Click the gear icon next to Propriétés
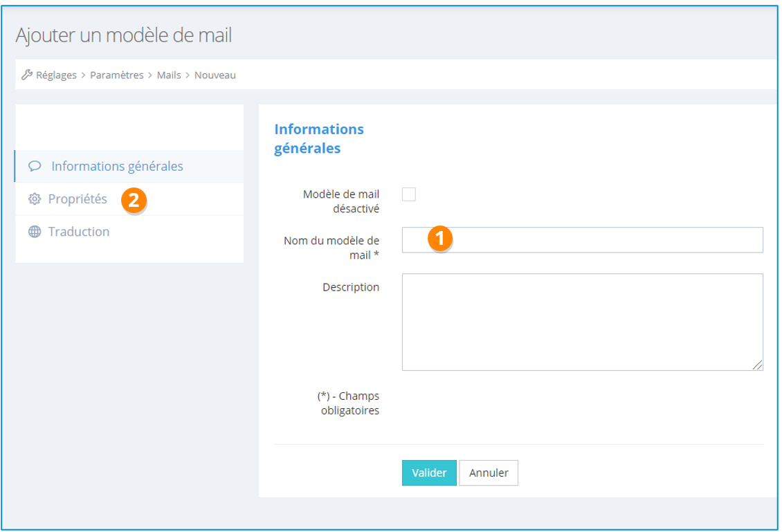 click(34, 199)
